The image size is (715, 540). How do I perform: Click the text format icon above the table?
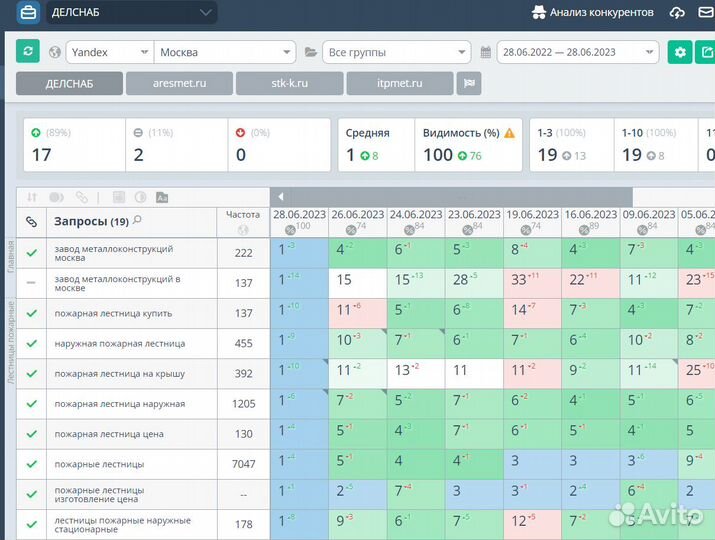pyautogui.click(x=162, y=198)
